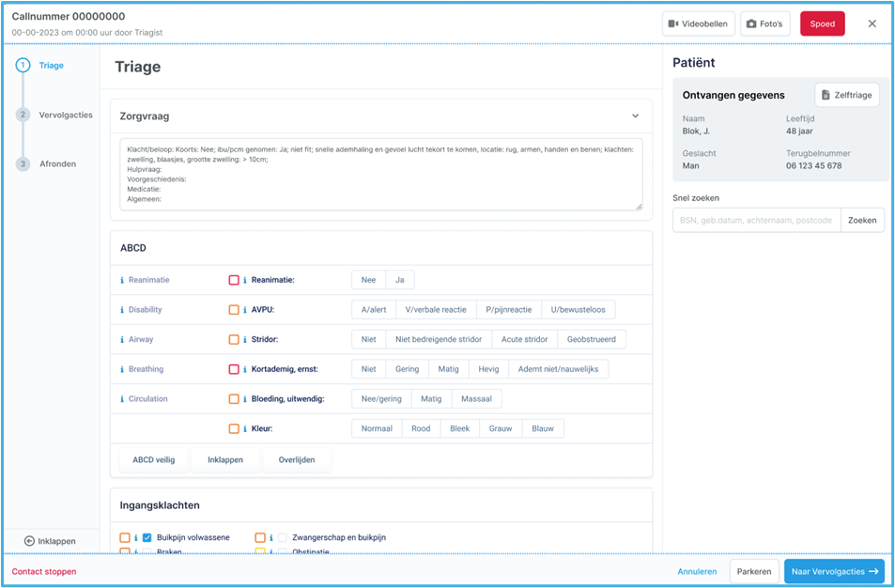Collapse the sidebar with Inklappen

coord(50,541)
